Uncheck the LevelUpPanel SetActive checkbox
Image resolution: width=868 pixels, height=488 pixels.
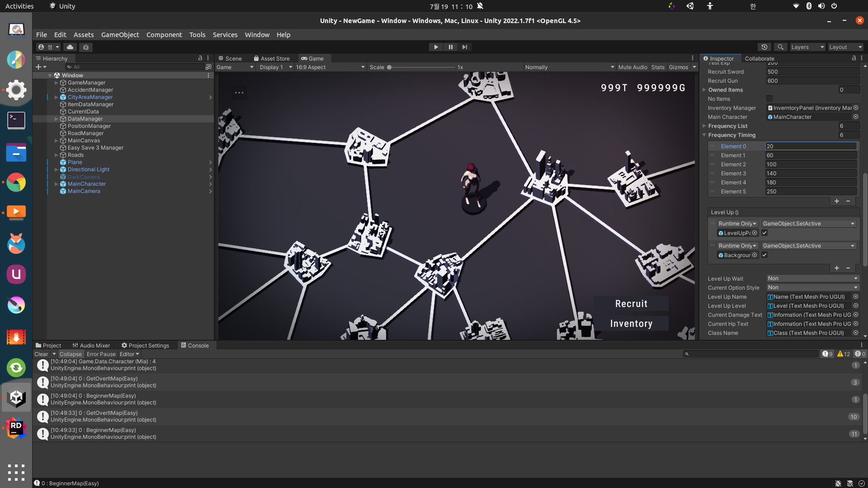[x=764, y=233]
